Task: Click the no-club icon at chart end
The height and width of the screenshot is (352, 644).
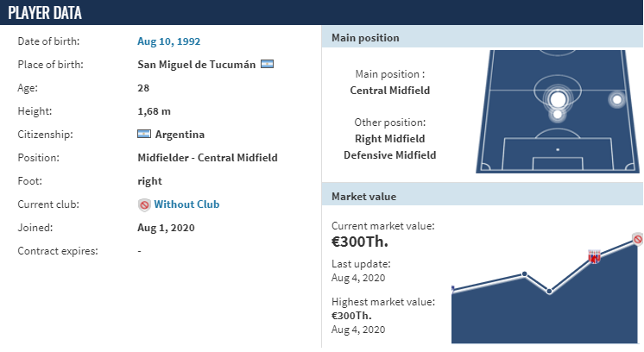Action: point(637,239)
